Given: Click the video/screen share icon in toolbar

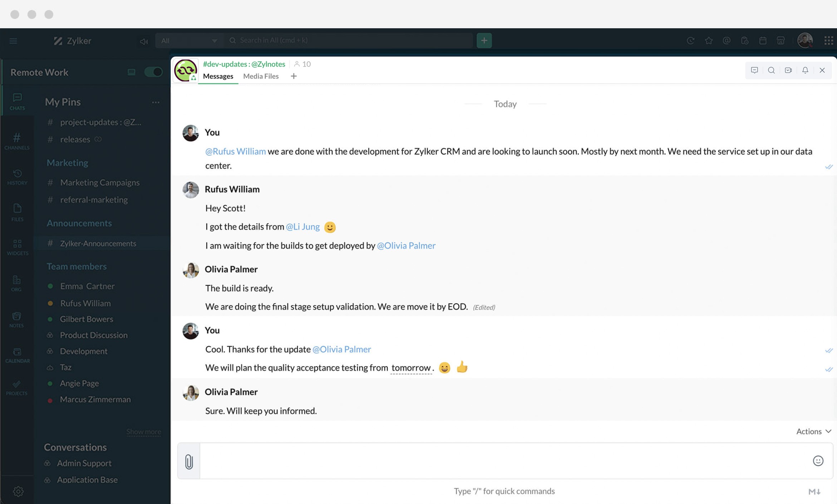Looking at the screenshot, I should click(x=789, y=69).
